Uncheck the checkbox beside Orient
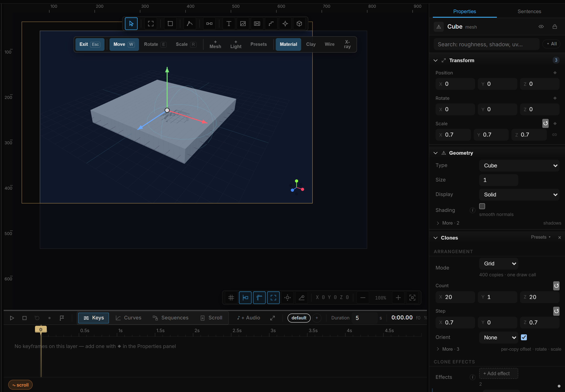 (x=524, y=337)
